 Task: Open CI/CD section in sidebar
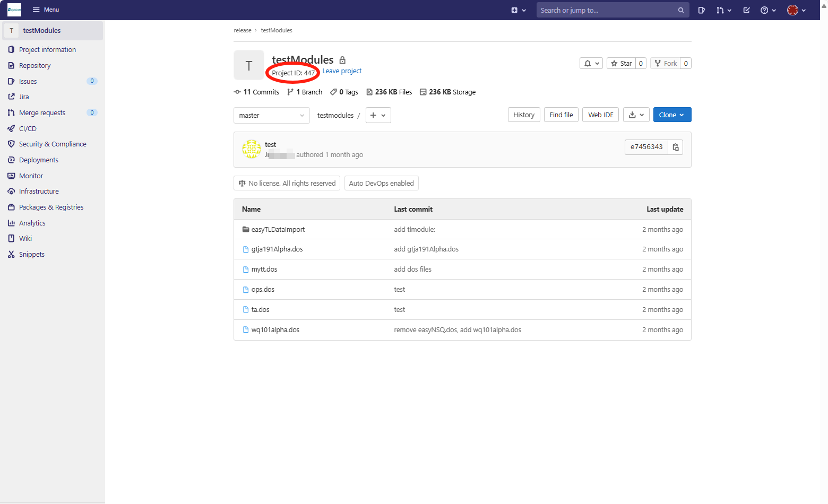click(28, 129)
